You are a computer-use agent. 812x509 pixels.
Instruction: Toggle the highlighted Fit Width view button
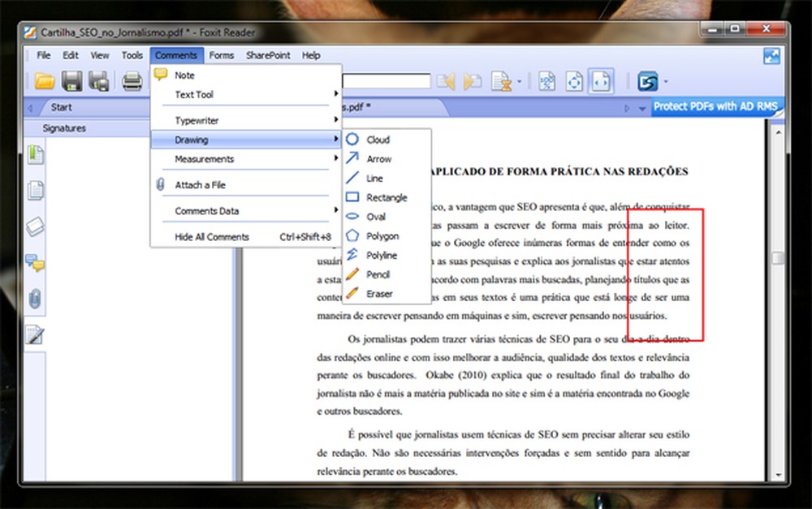601,80
